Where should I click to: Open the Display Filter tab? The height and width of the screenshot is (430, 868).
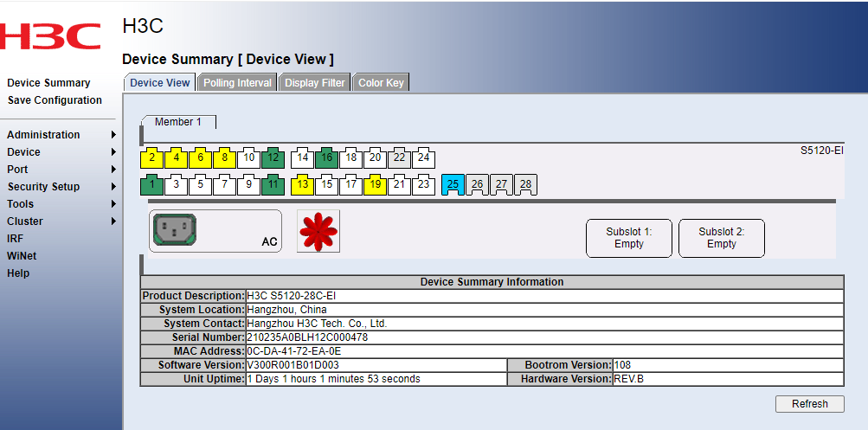point(315,83)
